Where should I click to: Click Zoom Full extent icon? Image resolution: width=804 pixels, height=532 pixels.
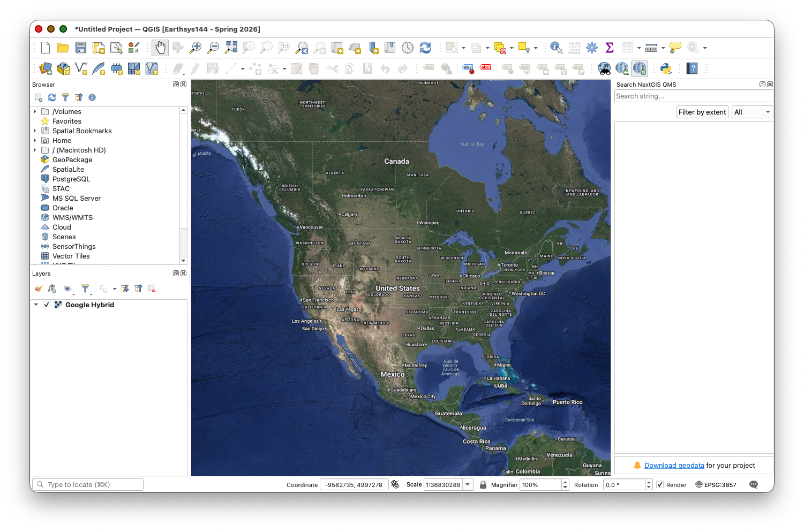231,48
